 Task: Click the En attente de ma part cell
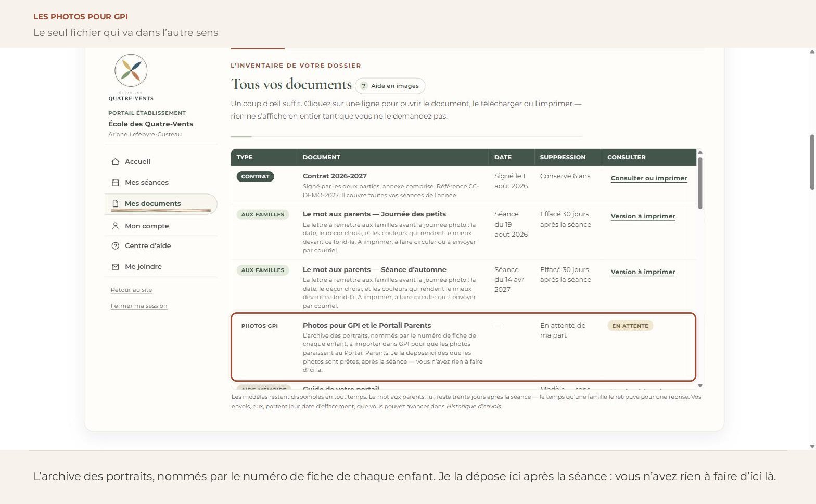(x=563, y=330)
